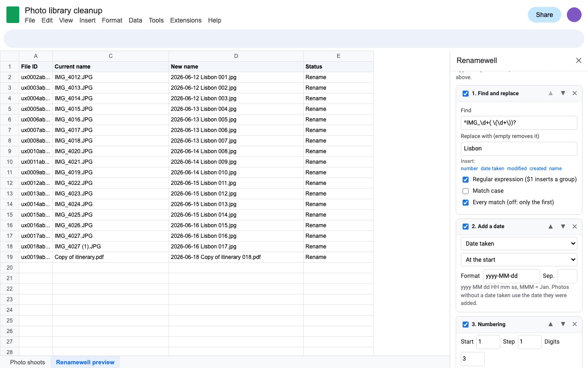Toggle Regular expression option
588x368 pixels.
point(465,179)
